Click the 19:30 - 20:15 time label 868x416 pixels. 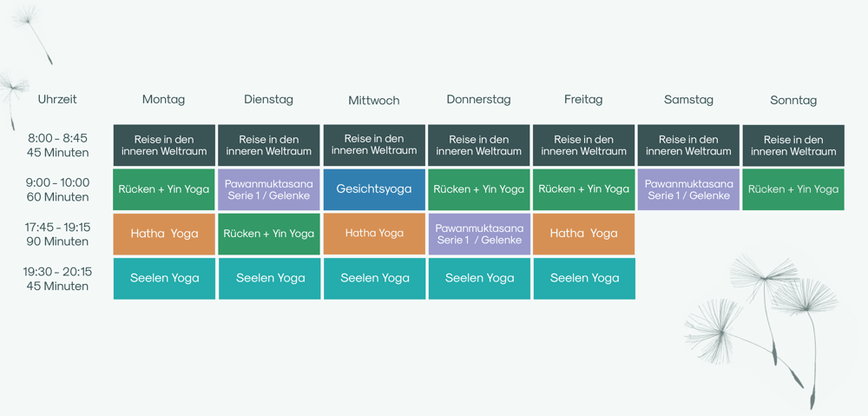[57, 279]
